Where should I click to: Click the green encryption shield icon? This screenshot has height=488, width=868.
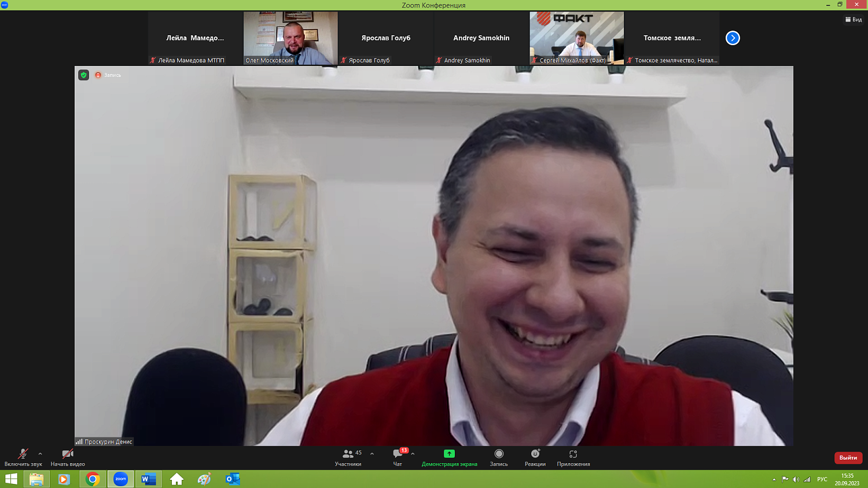pyautogui.click(x=84, y=75)
